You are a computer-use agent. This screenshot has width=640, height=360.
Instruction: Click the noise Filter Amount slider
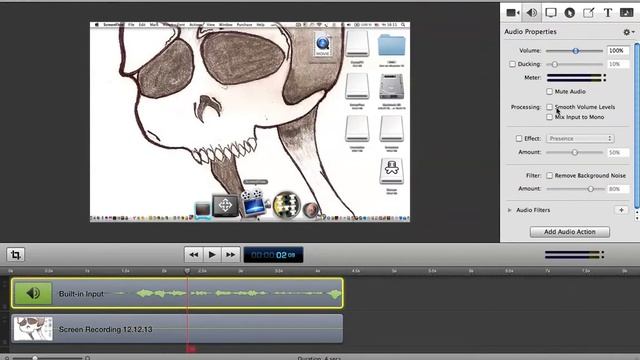(x=575, y=189)
